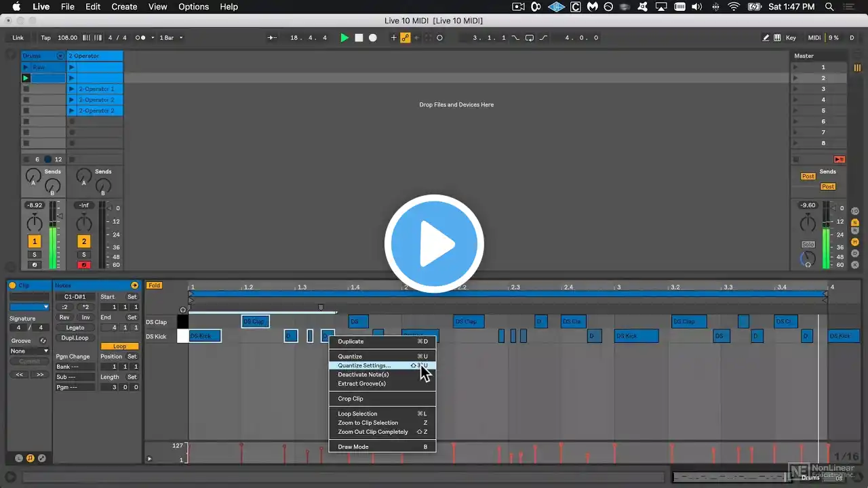The height and width of the screenshot is (488, 868).
Task: Disable the clip Loop switch
Action: [119, 346]
